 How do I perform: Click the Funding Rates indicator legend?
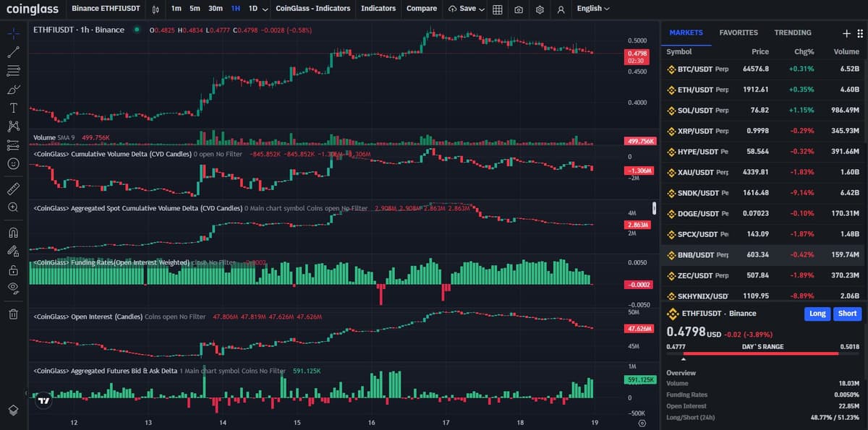click(x=135, y=262)
